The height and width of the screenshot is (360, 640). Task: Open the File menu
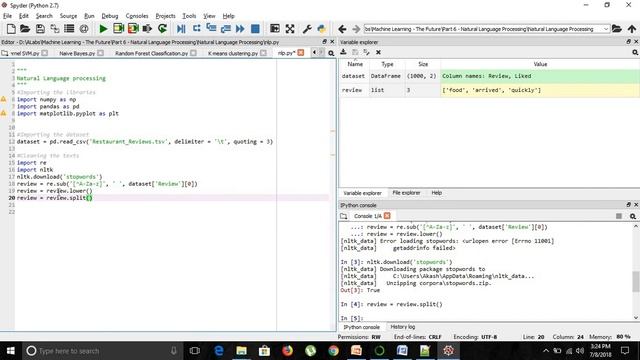click(x=7, y=16)
